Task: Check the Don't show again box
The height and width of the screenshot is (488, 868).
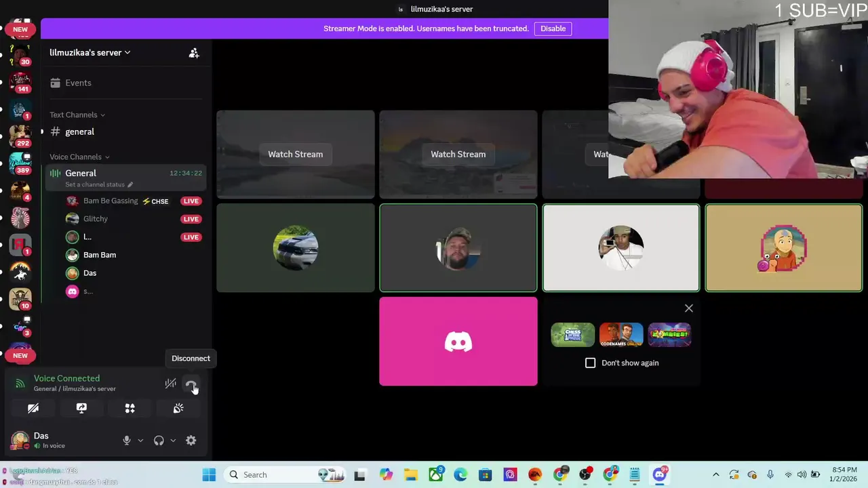Action: point(590,363)
